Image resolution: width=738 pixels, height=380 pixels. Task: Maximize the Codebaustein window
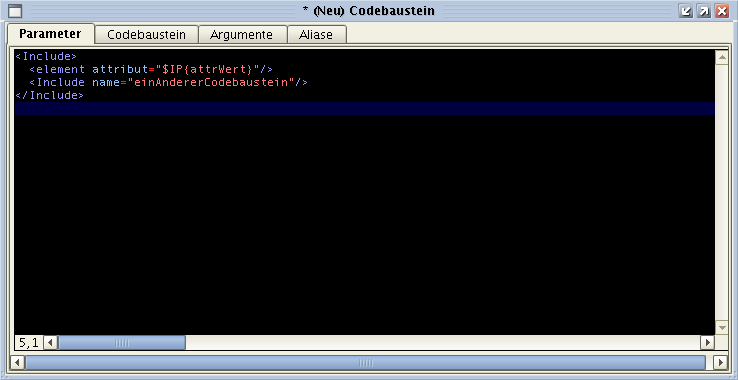(704, 11)
